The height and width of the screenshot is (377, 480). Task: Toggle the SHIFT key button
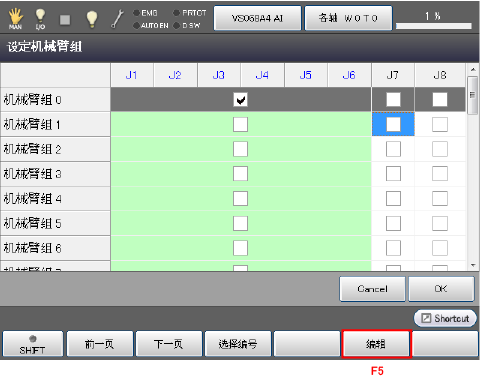pyautogui.click(x=32, y=344)
